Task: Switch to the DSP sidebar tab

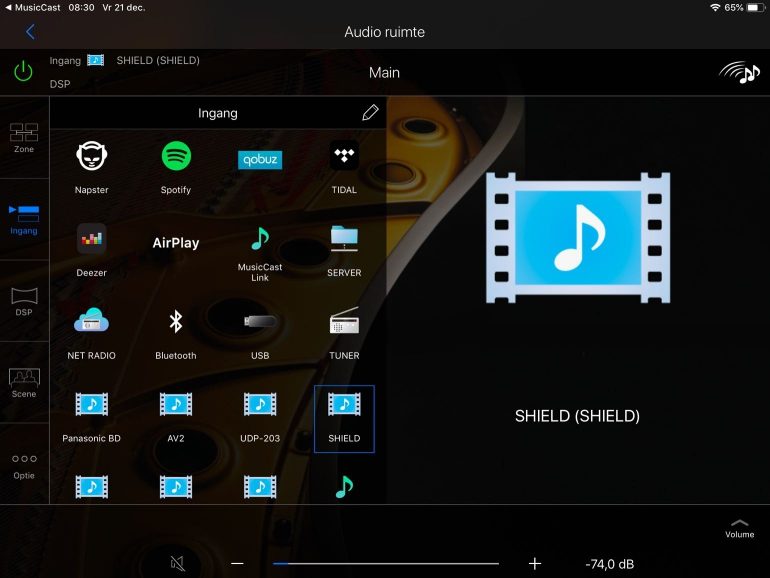Action: pos(24,301)
